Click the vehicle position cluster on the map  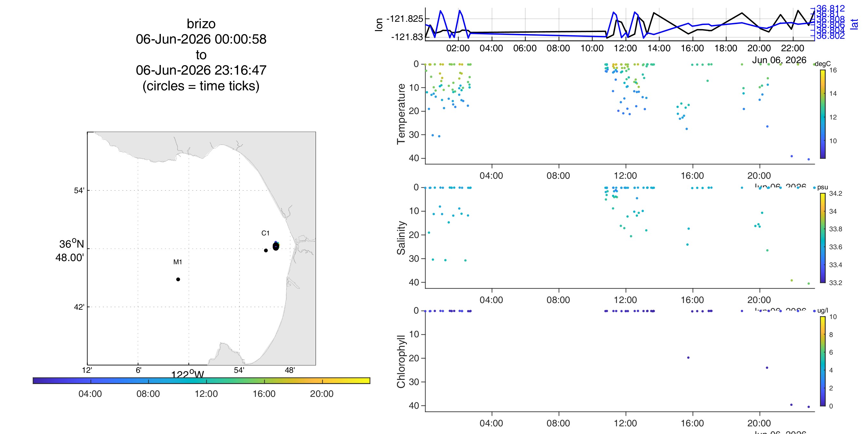[276, 246]
